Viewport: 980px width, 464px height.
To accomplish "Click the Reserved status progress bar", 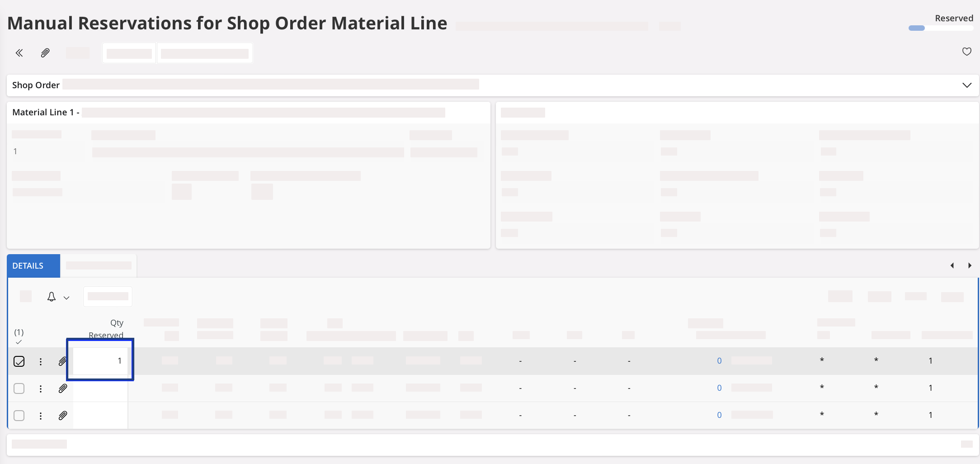I will pyautogui.click(x=940, y=28).
